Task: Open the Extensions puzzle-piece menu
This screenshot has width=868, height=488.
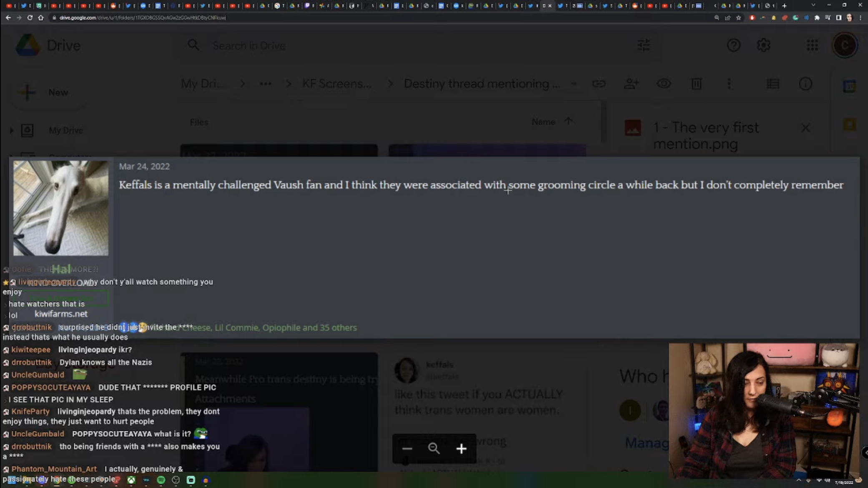Action: coord(817,18)
